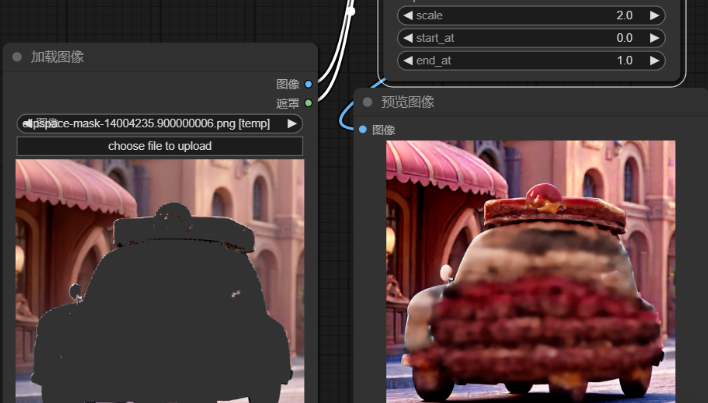
Task: Click the cake car preview image
Action: click(x=531, y=271)
